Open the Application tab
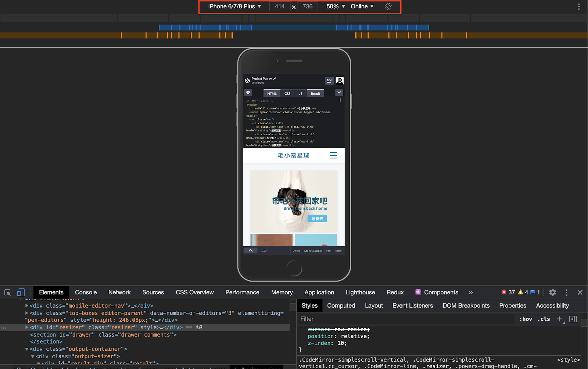The width and height of the screenshot is (588, 369). coord(319,292)
